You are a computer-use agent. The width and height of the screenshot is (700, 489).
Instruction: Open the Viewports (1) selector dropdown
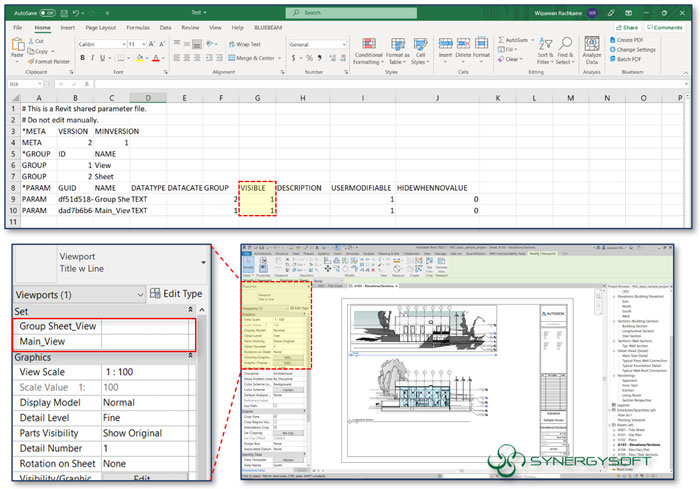click(140, 295)
